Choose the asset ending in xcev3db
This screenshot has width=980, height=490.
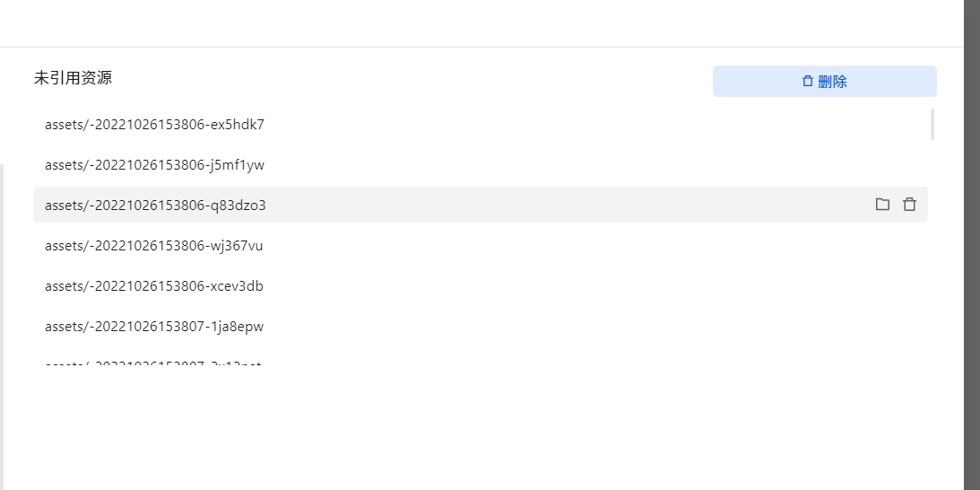(x=153, y=286)
